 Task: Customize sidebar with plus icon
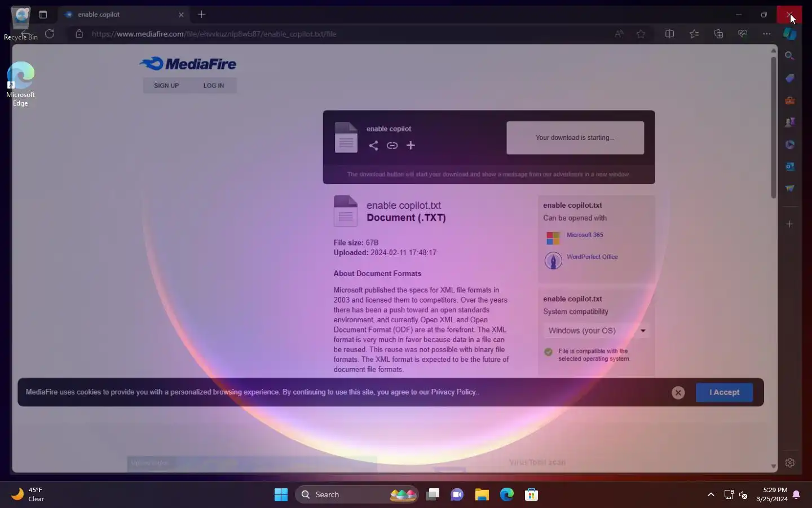790,224
